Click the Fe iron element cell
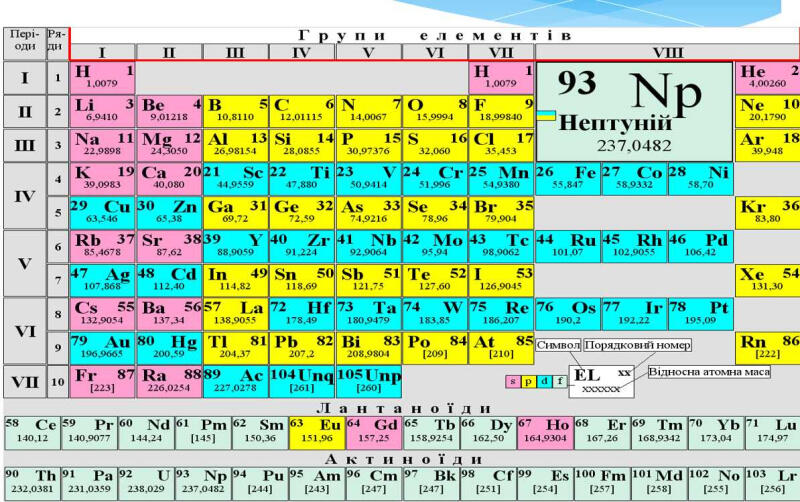This screenshot has height=502, width=800. pos(567,179)
